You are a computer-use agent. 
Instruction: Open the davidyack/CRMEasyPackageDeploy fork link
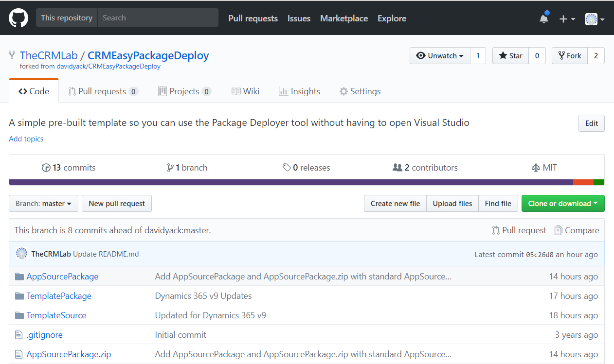point(108,66)
